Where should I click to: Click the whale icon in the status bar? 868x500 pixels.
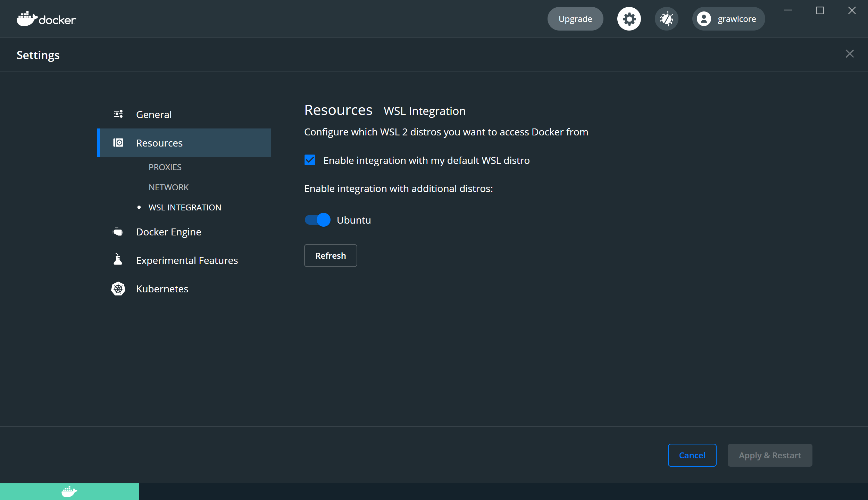click(x=69, y=491)
